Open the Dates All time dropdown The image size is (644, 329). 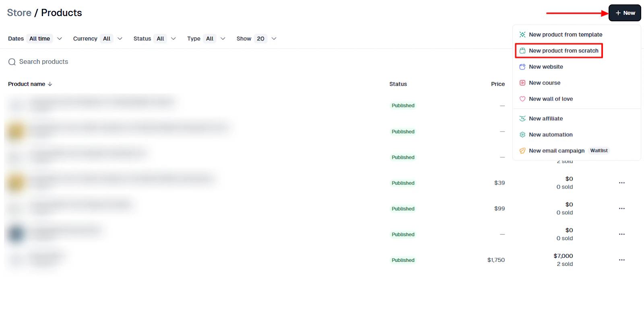click(x=35, y=39)
